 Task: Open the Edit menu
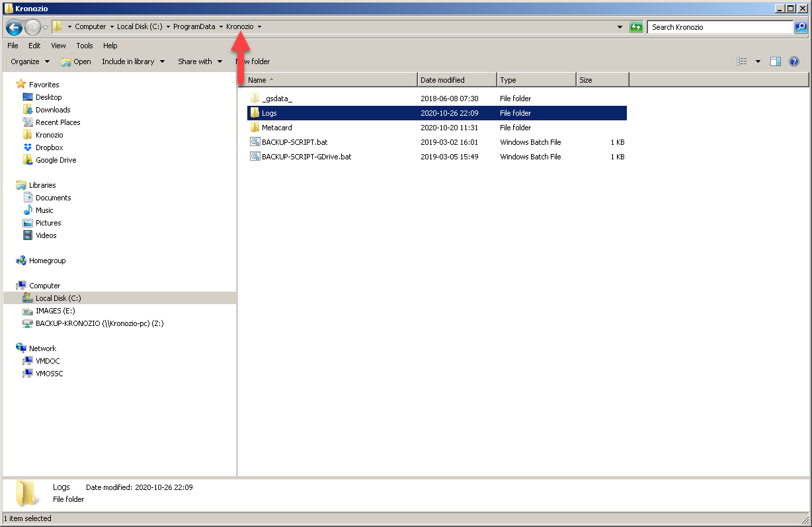[34, 46]
